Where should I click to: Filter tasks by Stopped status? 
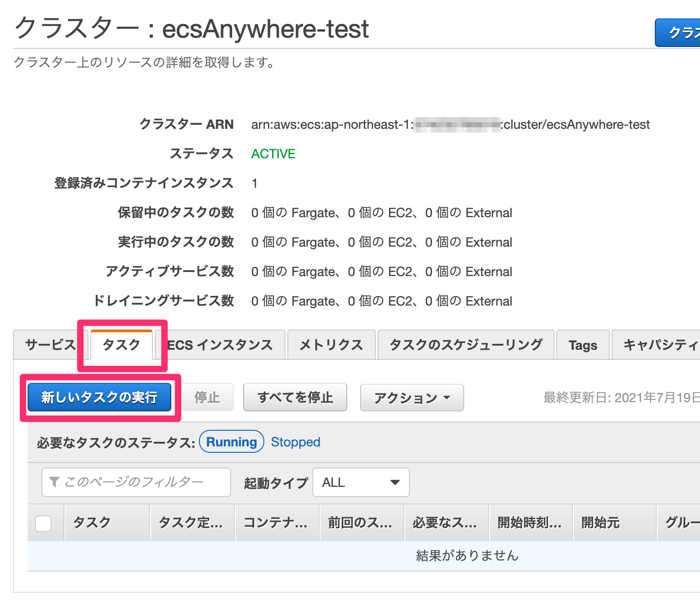click(296, 442)
